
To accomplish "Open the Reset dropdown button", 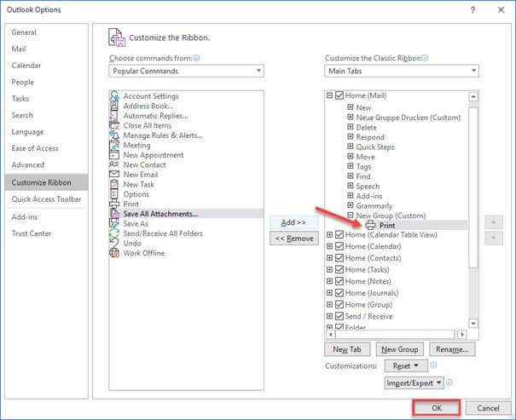I will (406, 365).
